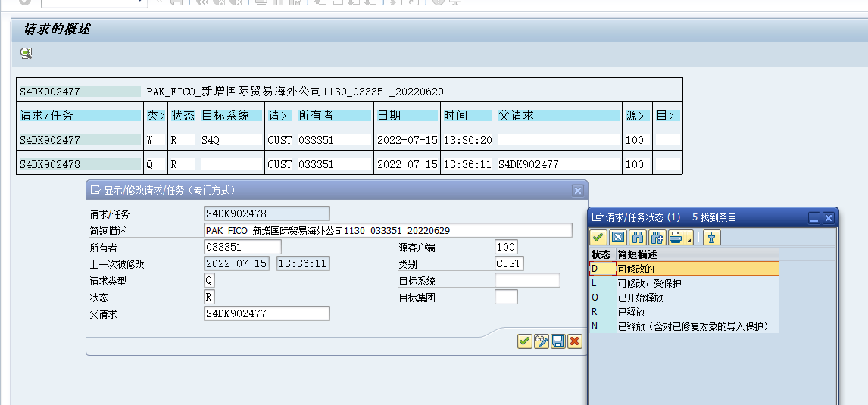
Task: Expand the print options dropdown arrow
Action: pos(688,240)
